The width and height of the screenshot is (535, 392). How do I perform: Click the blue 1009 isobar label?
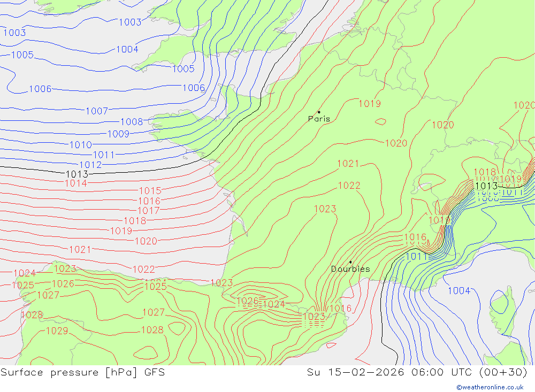118,134
